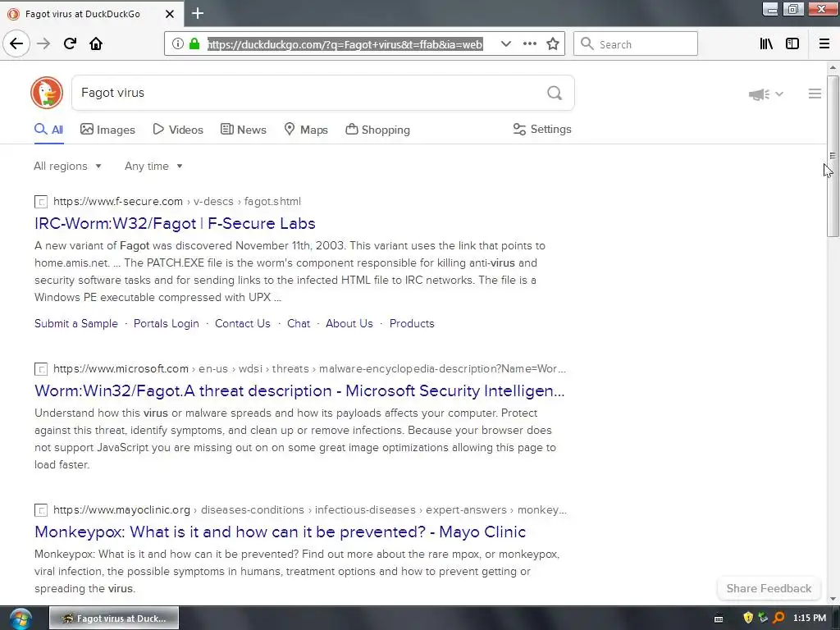Click the vertical scrollbar thumb
The image size is (840, 630).
(x=833, y=155)
